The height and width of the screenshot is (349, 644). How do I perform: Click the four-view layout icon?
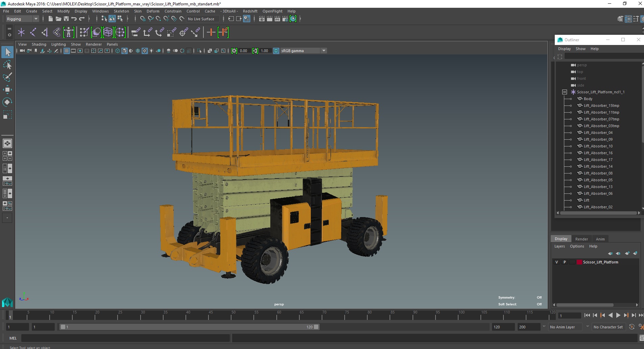pyautogui.click(x=7, y=156)
